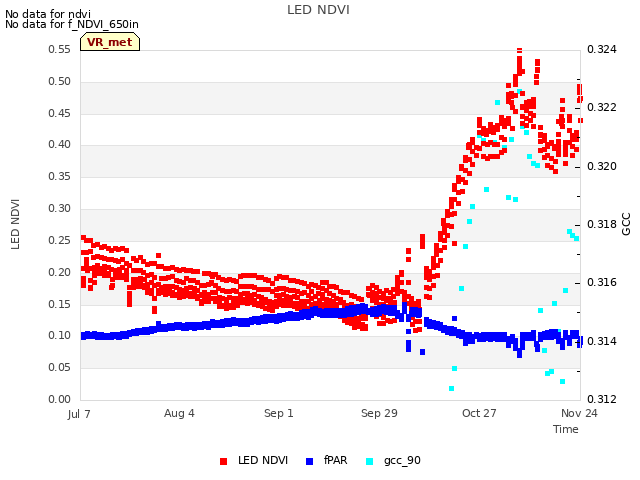Viewport: 640px width, 480px height.
Task: Click the 0.316 right axis value
Action: coord(602,282)
